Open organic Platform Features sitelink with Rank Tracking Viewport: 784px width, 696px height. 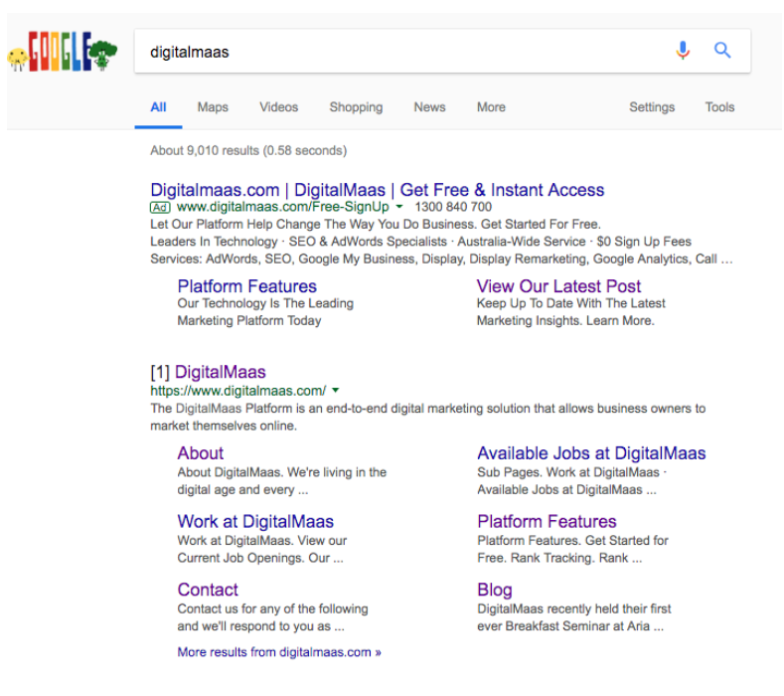click(547, 521)
